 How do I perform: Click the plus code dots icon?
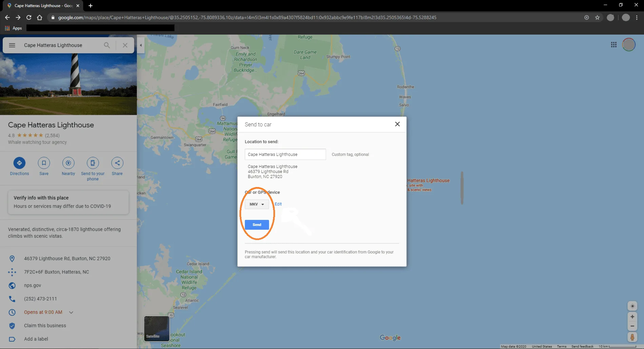pyautogui.click(x=12, y=272)
